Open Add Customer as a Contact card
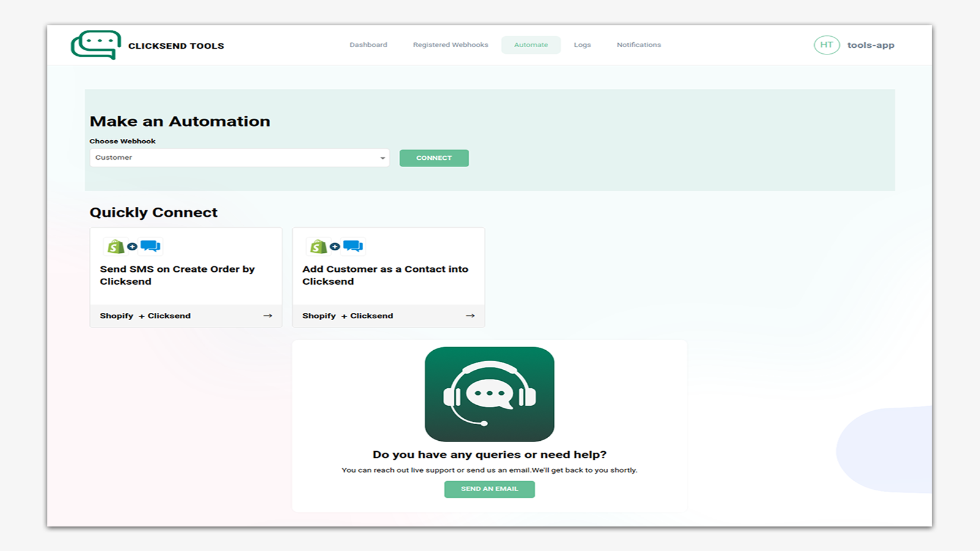 (388, 277)
